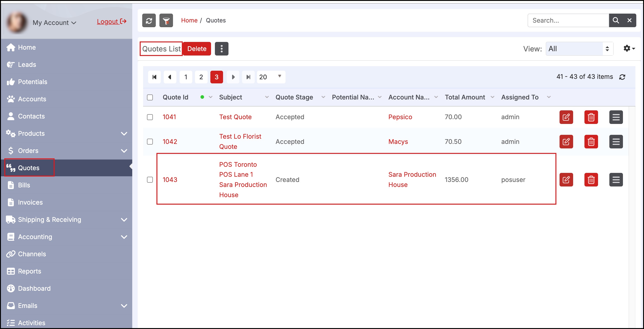The image size is (644, 329).
Task: Edit quote 1041 using the pencil icon
Action: pyautogui.click(x=566, y=117)
